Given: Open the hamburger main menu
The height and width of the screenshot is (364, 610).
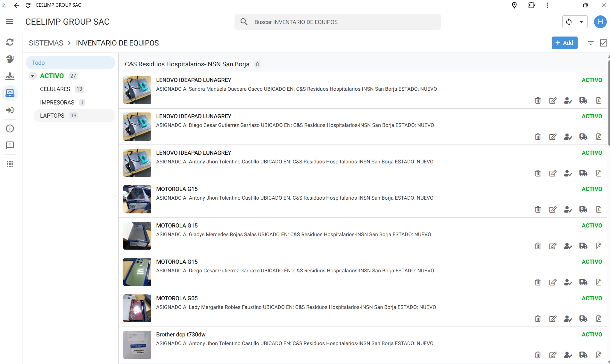Looking at the screenshot, I should point(10,22).
